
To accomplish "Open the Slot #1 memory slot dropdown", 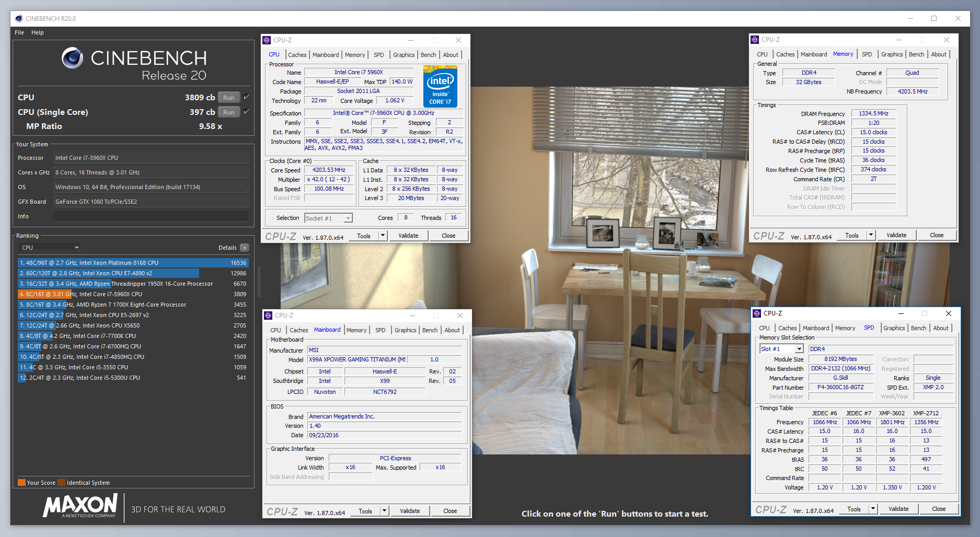I will 799,349.
